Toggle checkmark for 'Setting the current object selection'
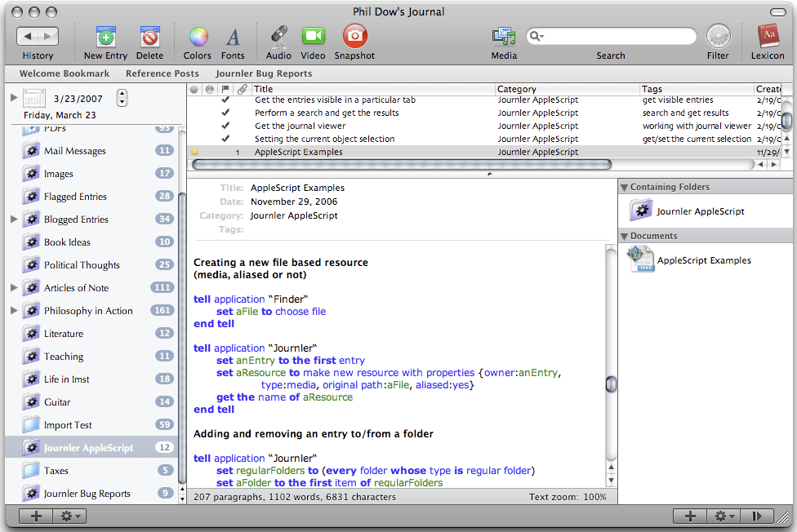 225,138
